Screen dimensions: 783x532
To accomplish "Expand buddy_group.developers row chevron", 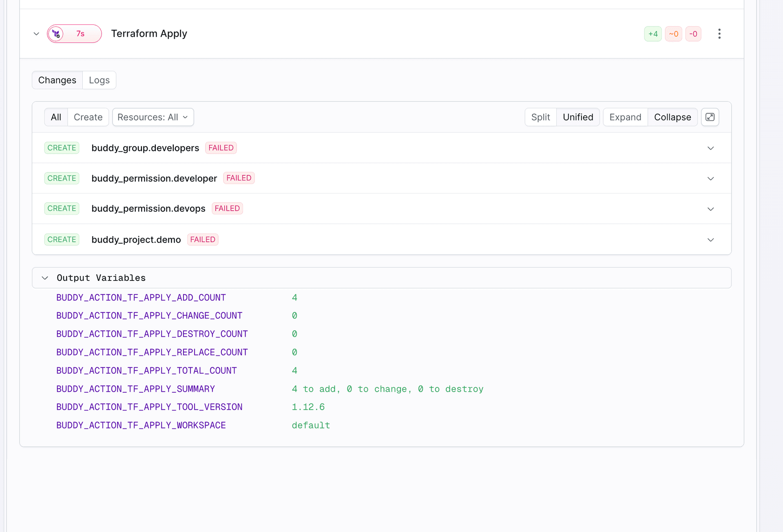I will pos(710,148).
